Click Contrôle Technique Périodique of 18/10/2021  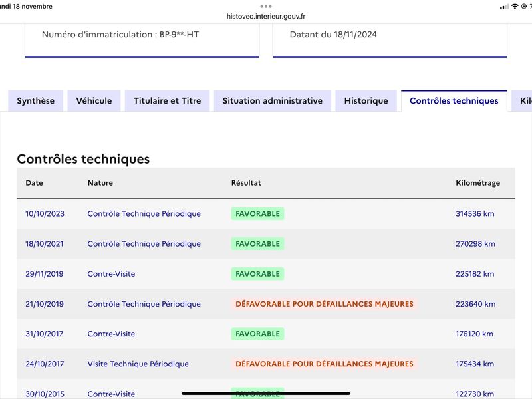tap(144, 244)
